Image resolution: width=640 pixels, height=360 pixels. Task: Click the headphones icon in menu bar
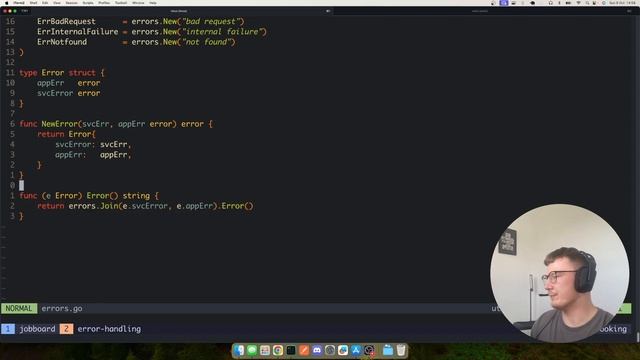point(550,3)
